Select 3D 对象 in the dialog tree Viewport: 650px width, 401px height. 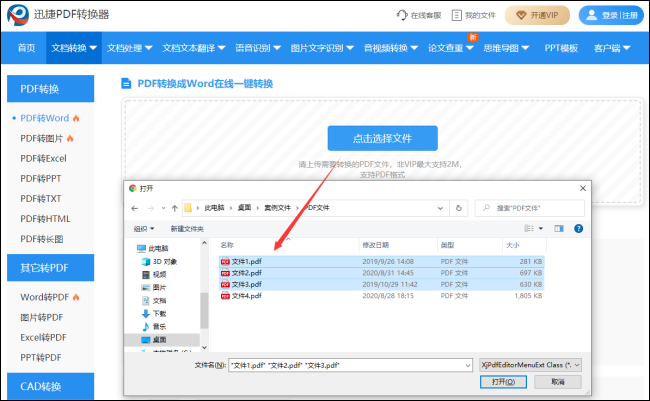coord(160,262)
